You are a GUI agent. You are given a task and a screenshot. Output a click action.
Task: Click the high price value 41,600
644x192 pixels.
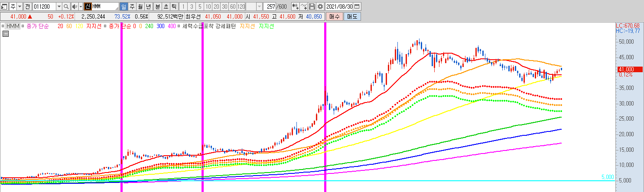(288, 16)
